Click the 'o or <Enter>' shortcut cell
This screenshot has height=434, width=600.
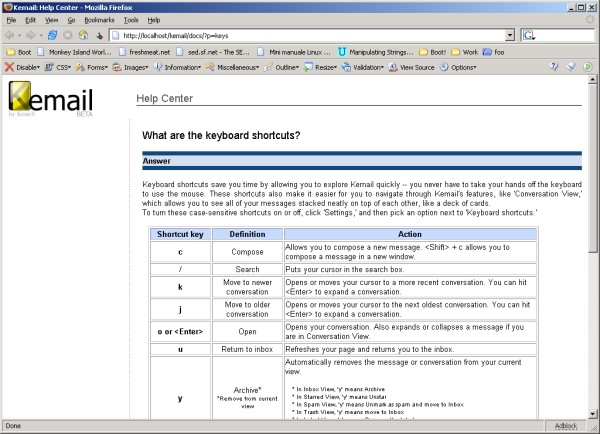(180, 331)
